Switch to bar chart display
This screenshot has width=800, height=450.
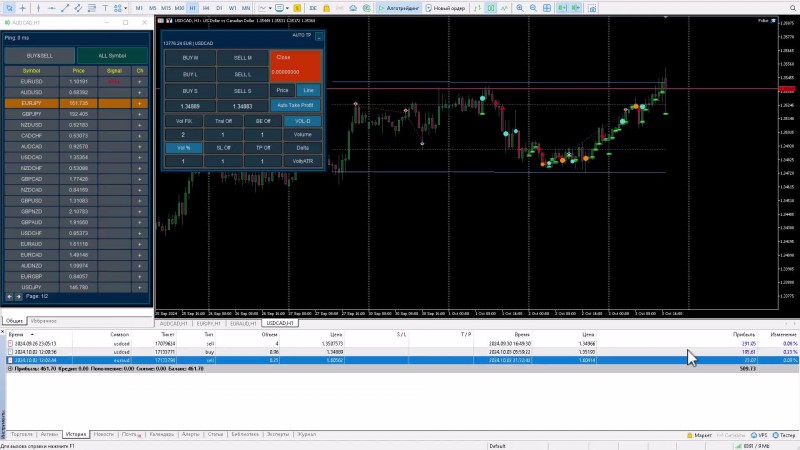478,8
